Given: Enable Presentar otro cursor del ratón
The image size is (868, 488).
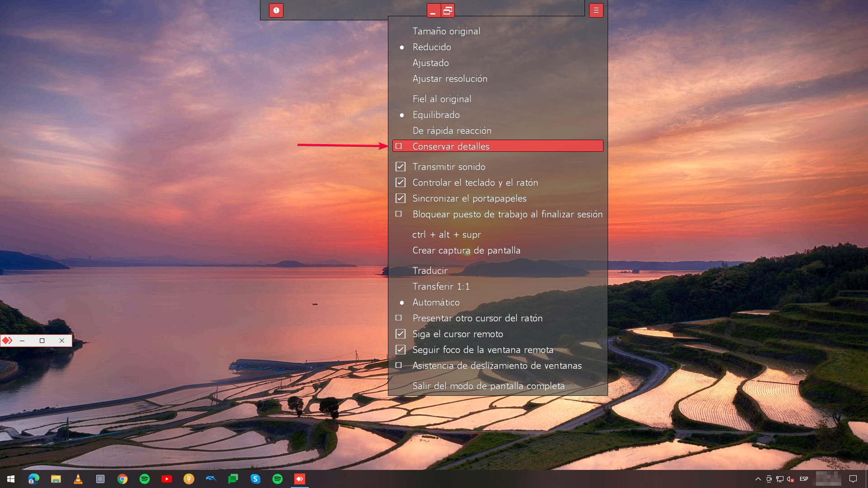Looking at the screenshot, I should tap(399, 318).
